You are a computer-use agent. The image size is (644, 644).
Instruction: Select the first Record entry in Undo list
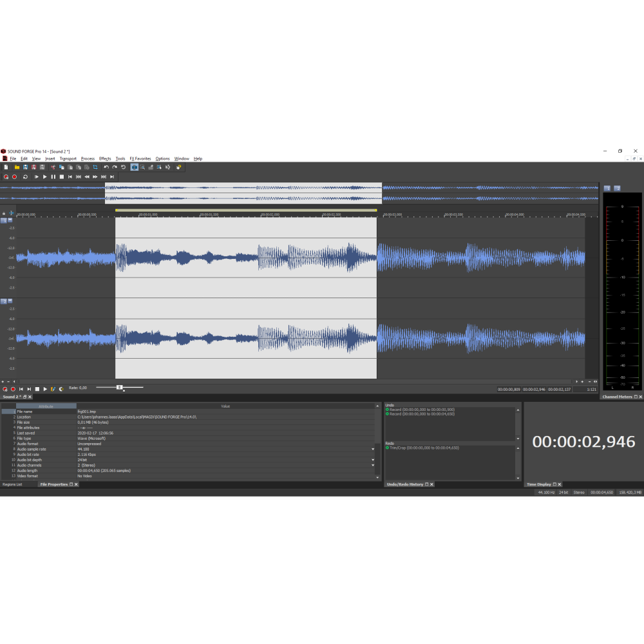coord(420,410)
